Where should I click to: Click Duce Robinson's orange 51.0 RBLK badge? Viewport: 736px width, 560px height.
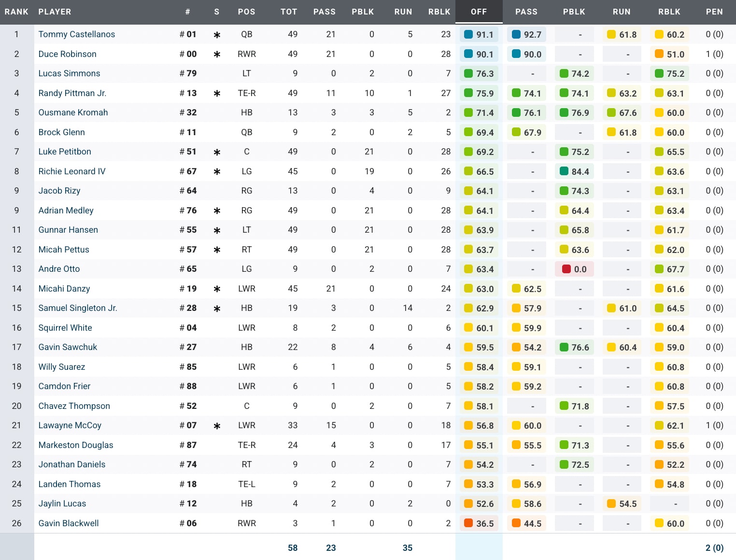tap(669, 54)
